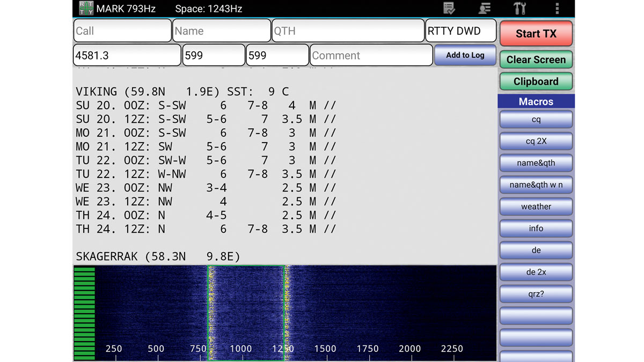Click Add to Log
Image resolution: width=644 pixels, height=362 pixels.
[x=465, y=55]
